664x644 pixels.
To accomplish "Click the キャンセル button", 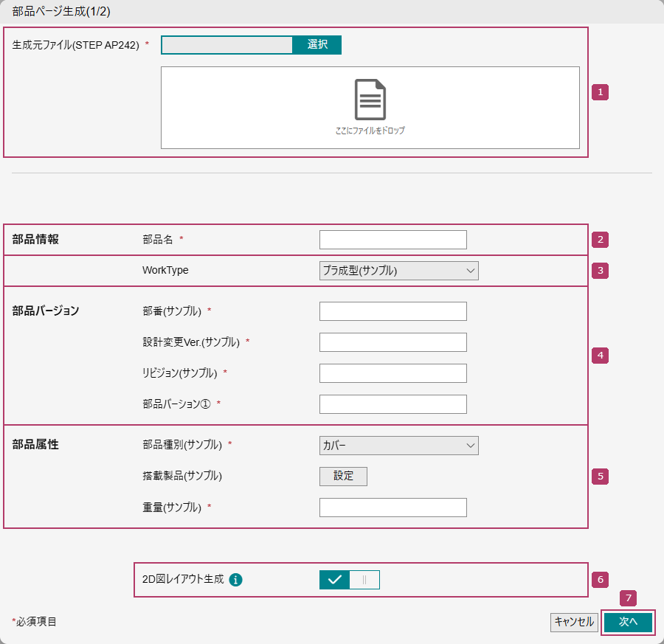I will (574, 623).
